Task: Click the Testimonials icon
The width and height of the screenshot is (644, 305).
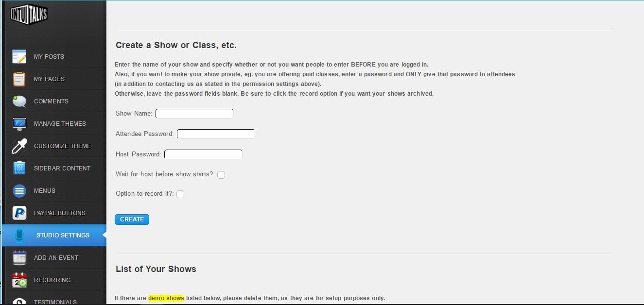Action: pos(19,301)
